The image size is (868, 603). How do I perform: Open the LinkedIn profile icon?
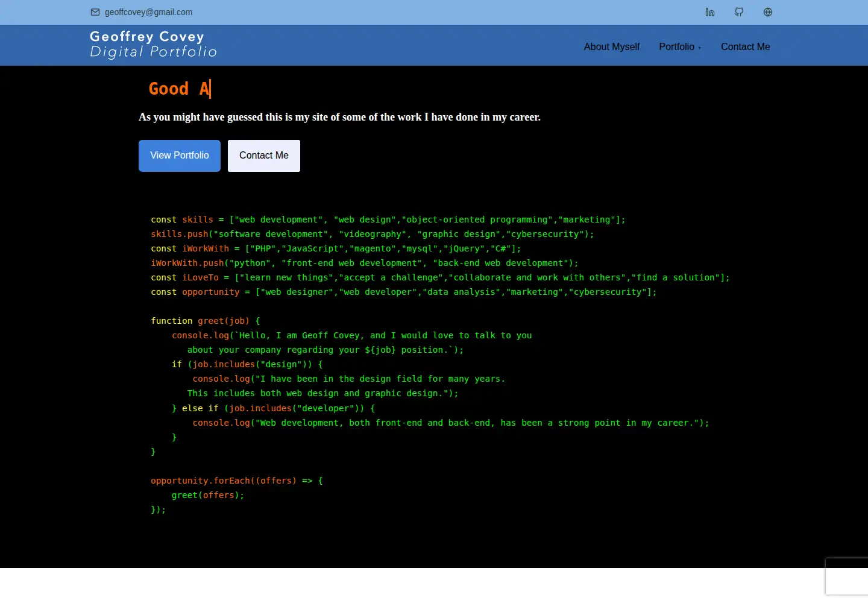pyautogui.click(x=710, y=12)
